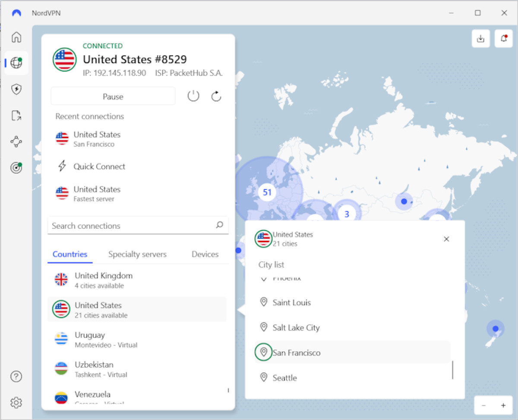Click the Uruguay flag icon
518x420 pixels.
(x=61, y=339)
